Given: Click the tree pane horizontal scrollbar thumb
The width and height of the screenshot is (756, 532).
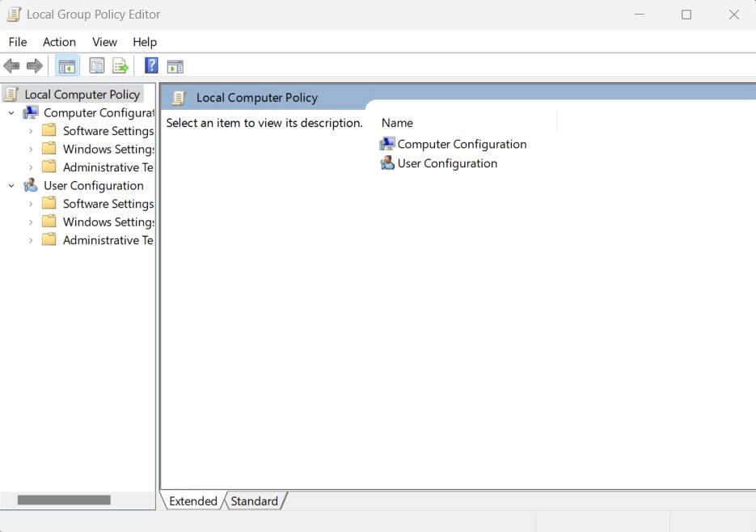Looking at the screenshot, I should (64, 500).
